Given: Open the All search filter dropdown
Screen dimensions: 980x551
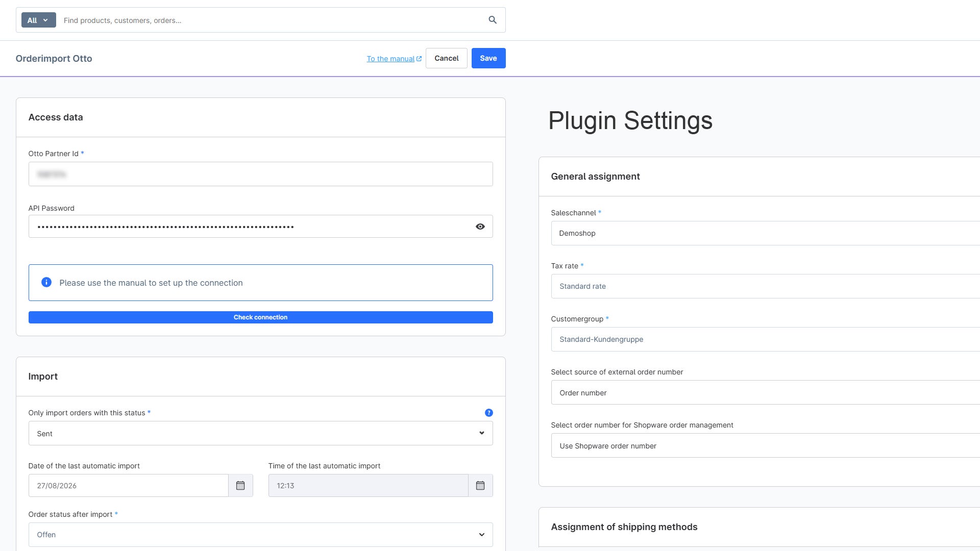Looking at the screenshot, I should pos(38,20).
